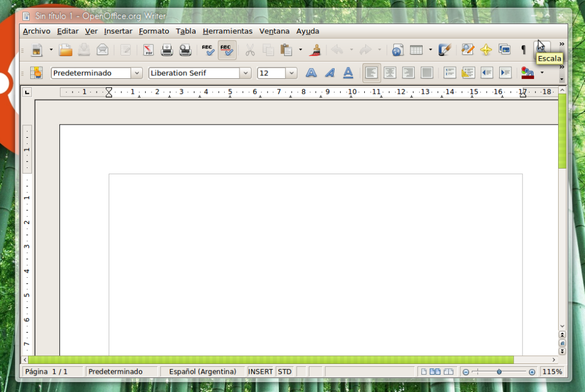Click the zoom slider handle
The width and height of the screenshot is (585, 392).
coord(499,372)
